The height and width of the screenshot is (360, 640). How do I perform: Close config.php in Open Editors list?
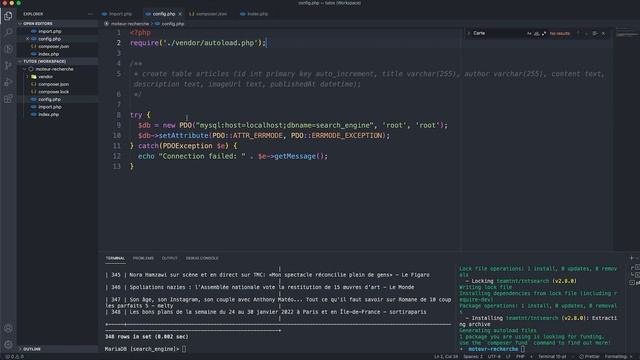tap(27, 39)
